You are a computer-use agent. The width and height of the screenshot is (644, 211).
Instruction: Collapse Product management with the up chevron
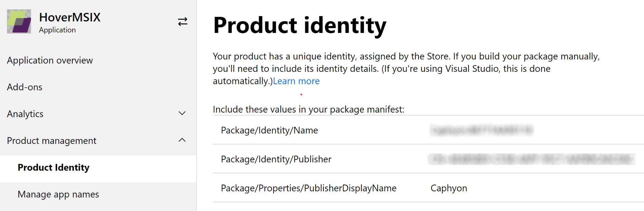pyautogui.click(x=182, y=140)
